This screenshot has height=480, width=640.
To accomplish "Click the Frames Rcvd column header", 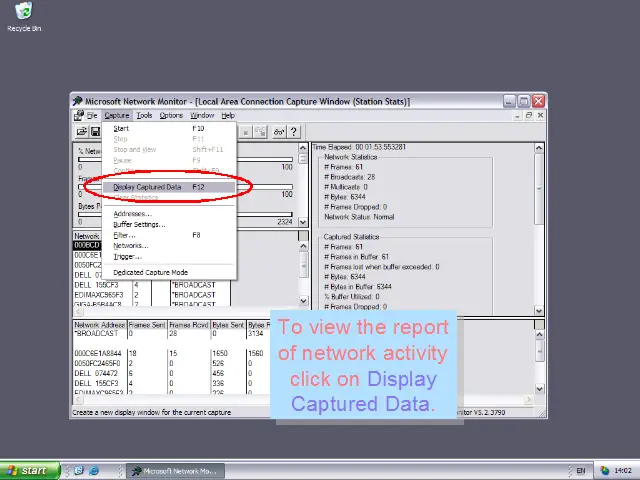I will pyautogui.click(x=189, y=325).
